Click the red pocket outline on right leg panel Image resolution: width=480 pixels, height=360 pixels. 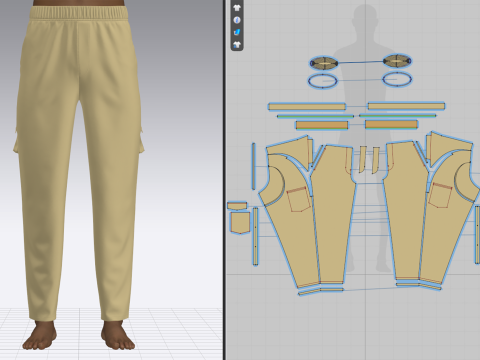point(440,195)
